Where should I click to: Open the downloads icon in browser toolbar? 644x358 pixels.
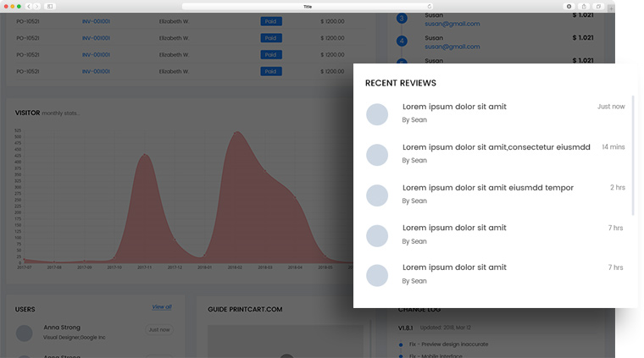[569, 6]
